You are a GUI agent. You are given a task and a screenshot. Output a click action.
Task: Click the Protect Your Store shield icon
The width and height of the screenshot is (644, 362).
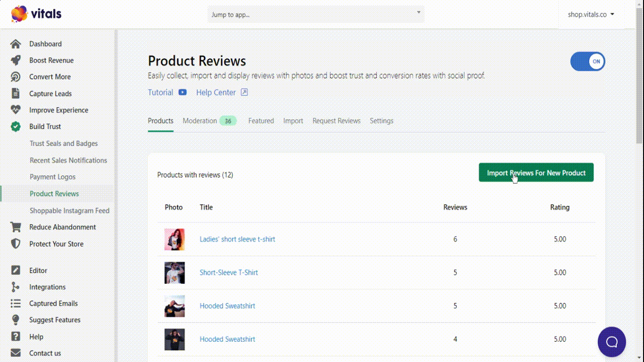[x=16, y=244]
